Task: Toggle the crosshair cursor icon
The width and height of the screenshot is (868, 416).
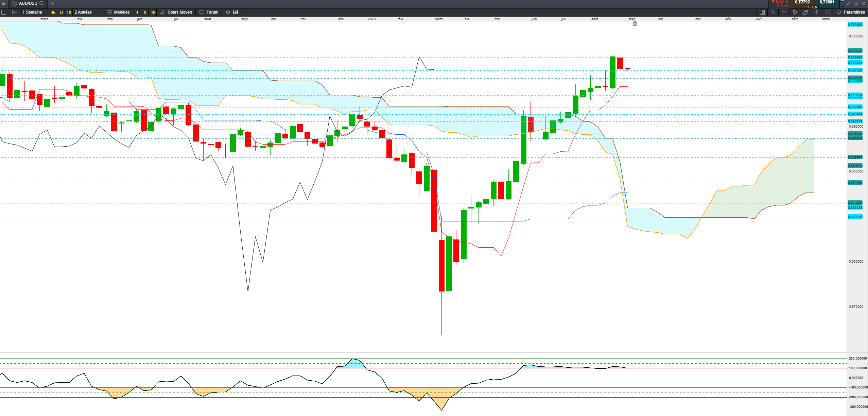Action: click(816, 12)
